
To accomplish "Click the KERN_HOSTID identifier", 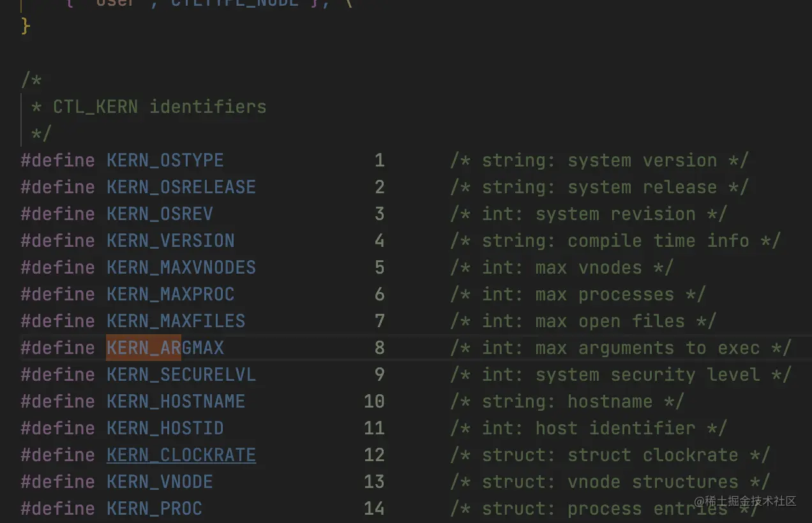I will coord(165,428).
